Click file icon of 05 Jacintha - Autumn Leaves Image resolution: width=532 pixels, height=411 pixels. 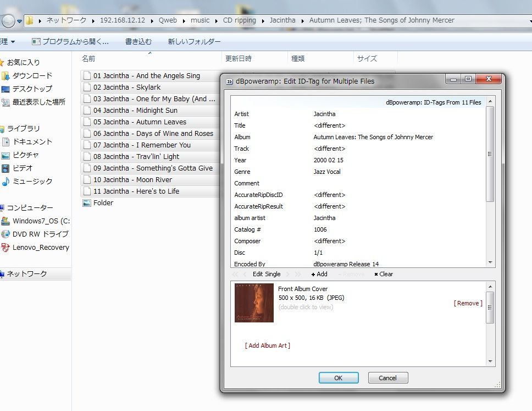87,122
